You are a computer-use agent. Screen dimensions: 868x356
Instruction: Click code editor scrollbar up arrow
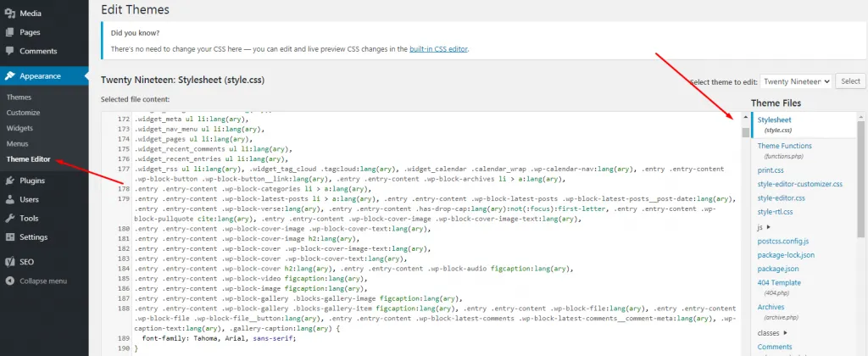click(x=745, y=118)
